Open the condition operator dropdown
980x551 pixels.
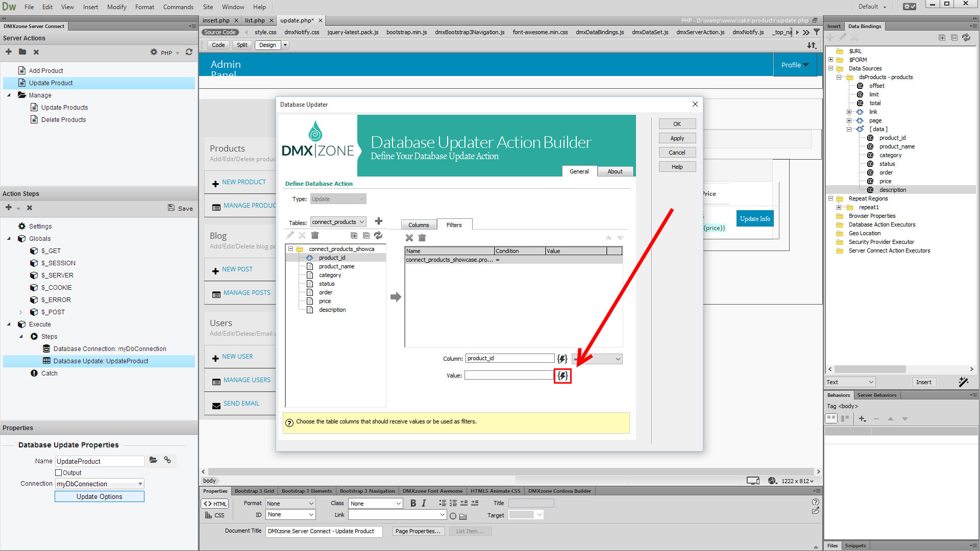click(x=597, y=359)
